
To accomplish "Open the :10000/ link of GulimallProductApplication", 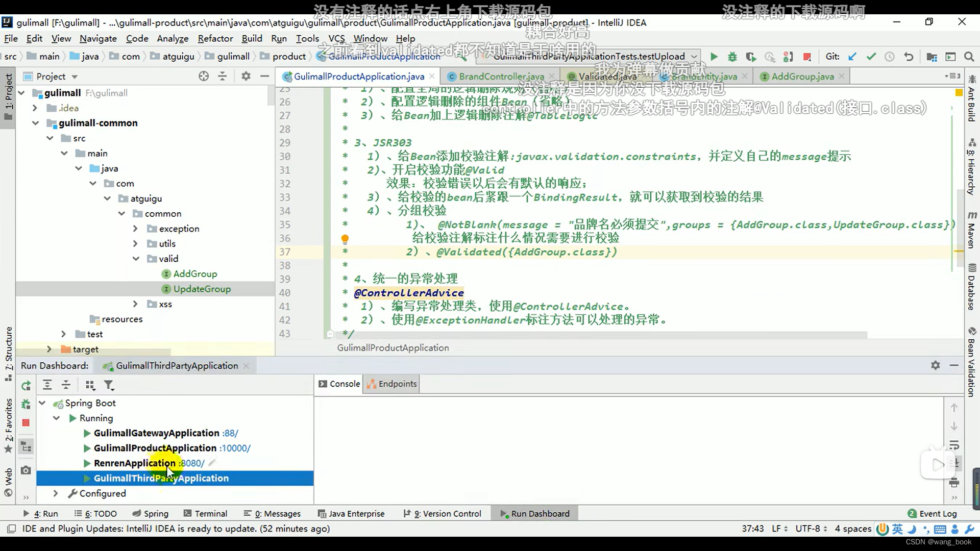I will pyautogui.click(x=235, y=448).
